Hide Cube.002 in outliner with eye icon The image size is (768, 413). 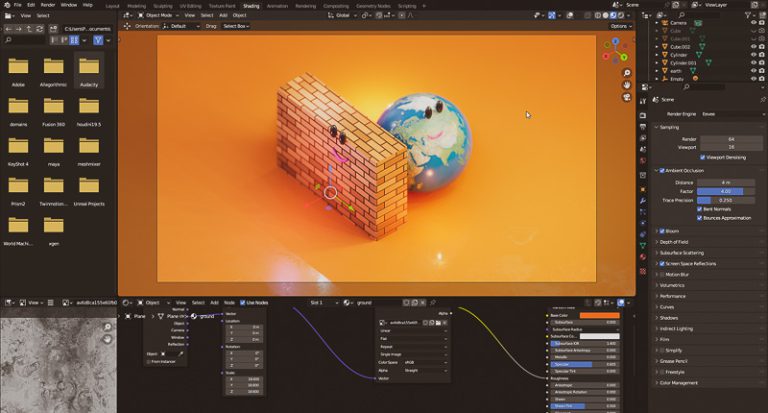click(753, 47)
